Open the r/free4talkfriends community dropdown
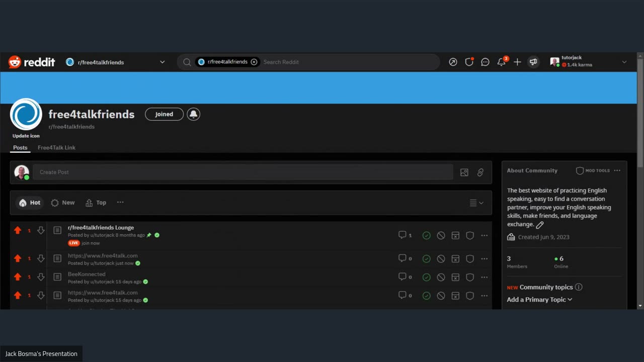Image resolution: width=644 pixels, height=362 pixels. (x=116, y=62)
